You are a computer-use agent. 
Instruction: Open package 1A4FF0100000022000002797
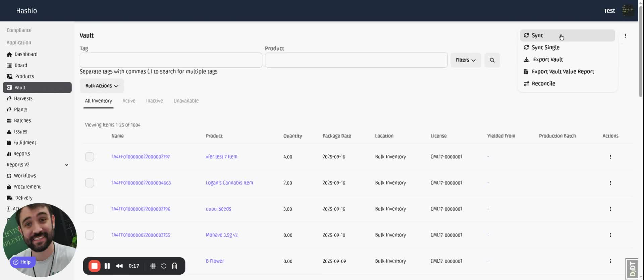pos(141,157)
